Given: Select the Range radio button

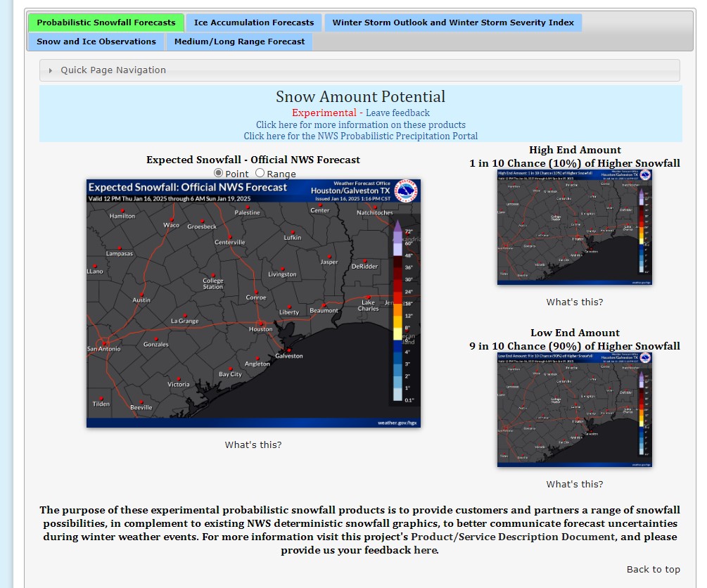Looking at the screenshot, I should (x=260, y=173).
